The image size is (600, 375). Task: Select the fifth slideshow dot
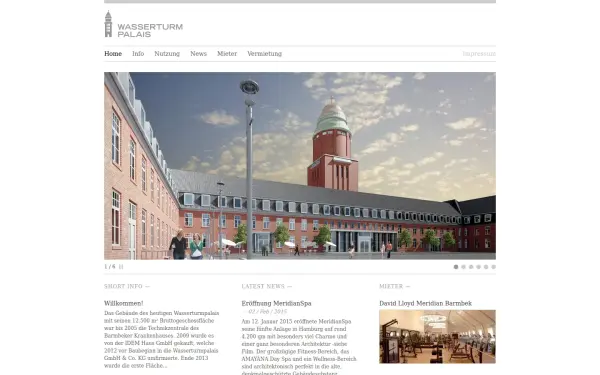pos(486,267)
